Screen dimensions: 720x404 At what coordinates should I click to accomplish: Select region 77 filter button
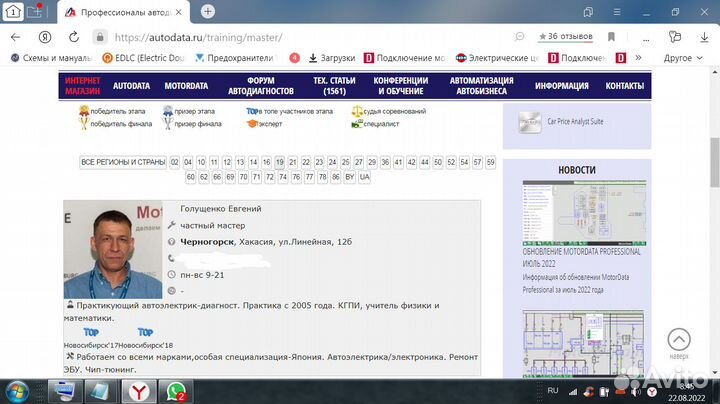[x=309, y=177]
